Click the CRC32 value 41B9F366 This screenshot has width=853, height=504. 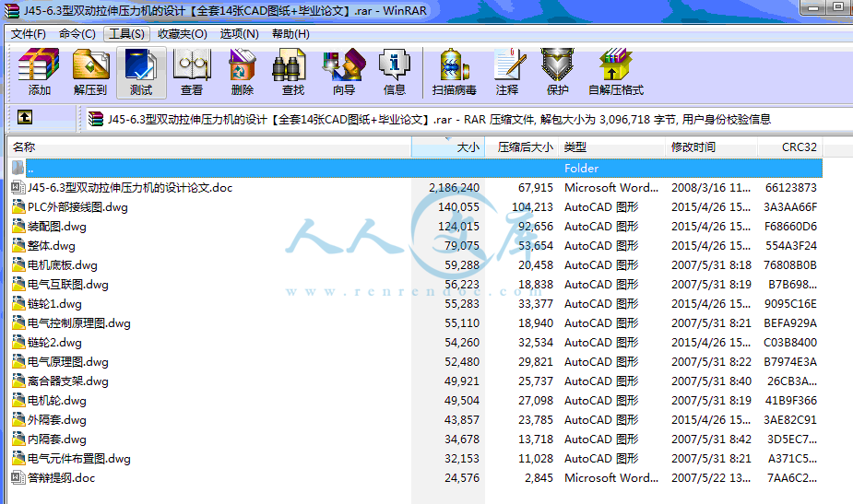click(x=791, y=401)
